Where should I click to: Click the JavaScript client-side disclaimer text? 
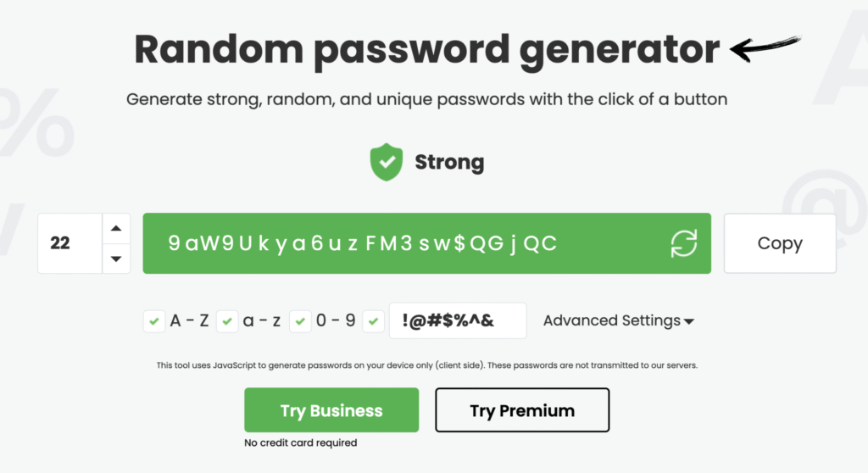[x=427, y=365]
